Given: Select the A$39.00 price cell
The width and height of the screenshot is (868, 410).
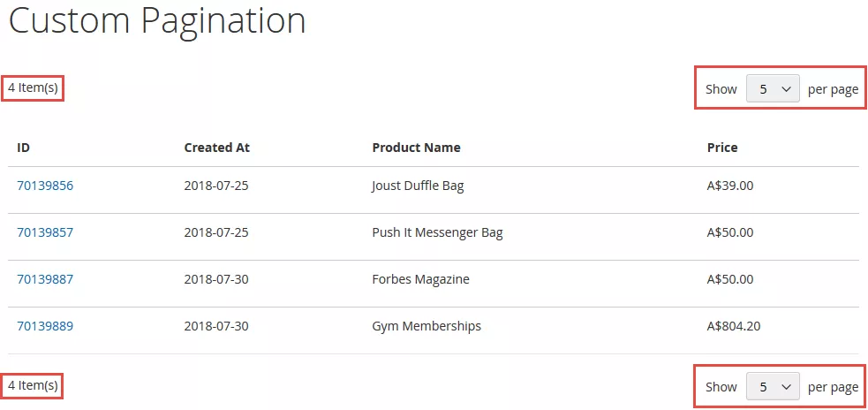Looking at the screenshot, I should (730, 186).
